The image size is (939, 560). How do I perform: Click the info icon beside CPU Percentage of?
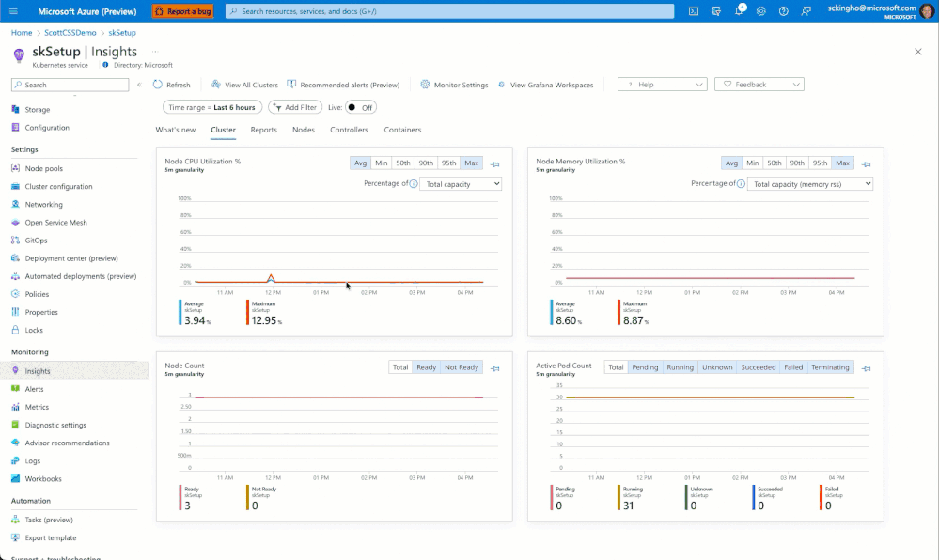[x=414, y=184]
